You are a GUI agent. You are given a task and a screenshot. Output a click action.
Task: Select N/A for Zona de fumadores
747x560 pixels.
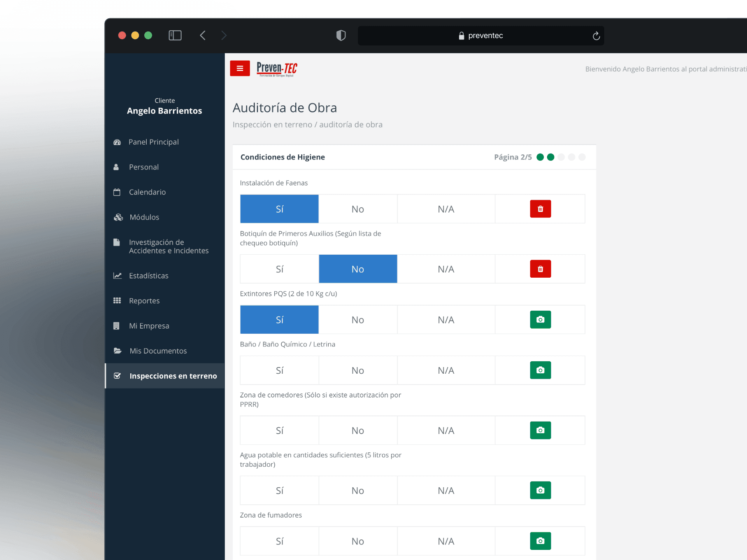pos(446,541)
